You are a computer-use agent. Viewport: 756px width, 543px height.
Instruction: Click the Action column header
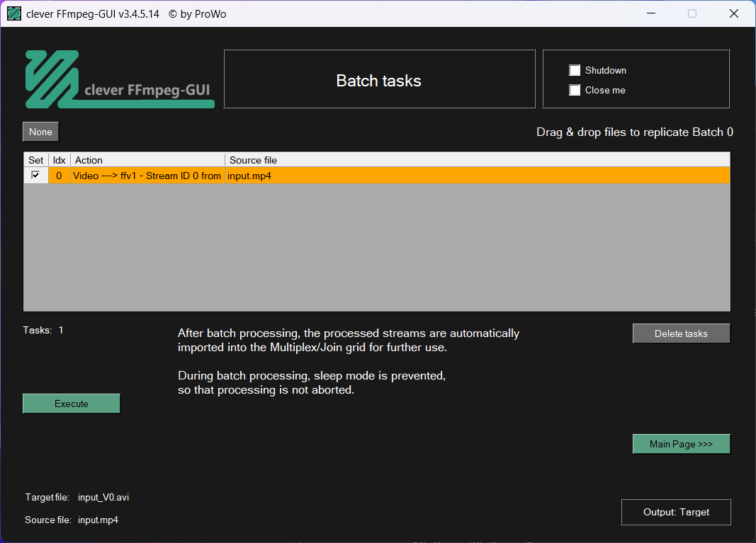(148, 160)
